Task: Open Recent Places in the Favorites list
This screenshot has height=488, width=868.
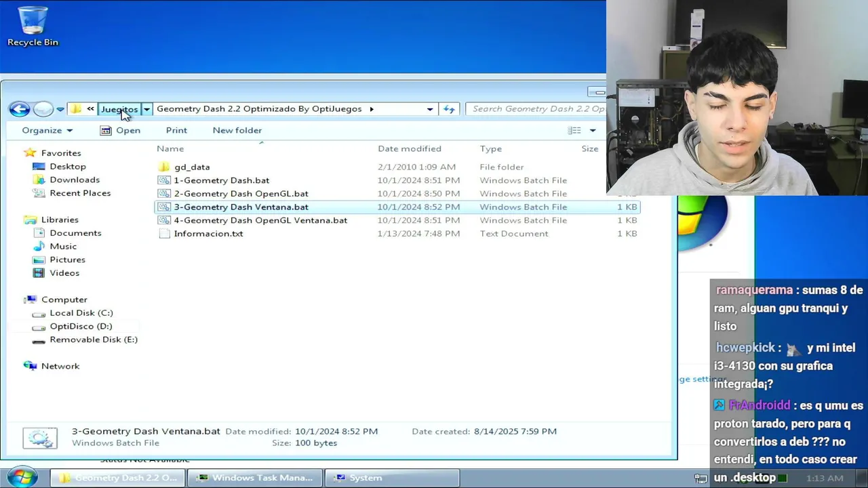Action: pyautogui.click(x=79, y=193)
